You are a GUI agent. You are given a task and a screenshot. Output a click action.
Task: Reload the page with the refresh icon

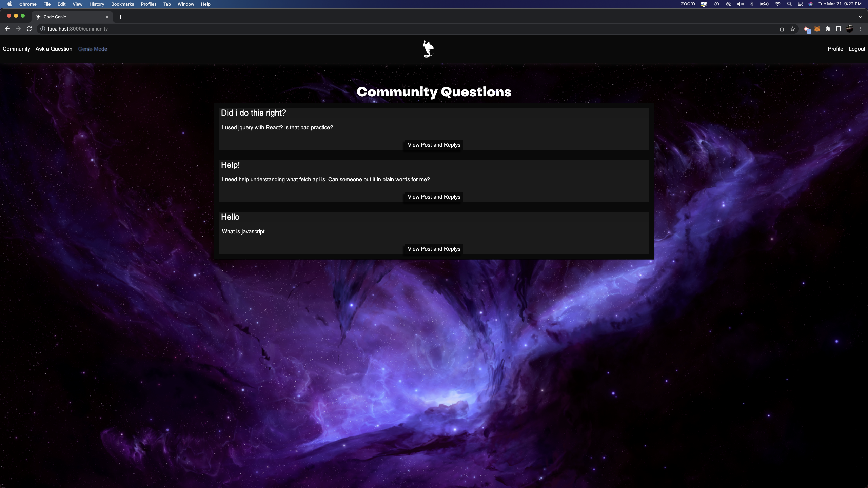tap(29, 29)
